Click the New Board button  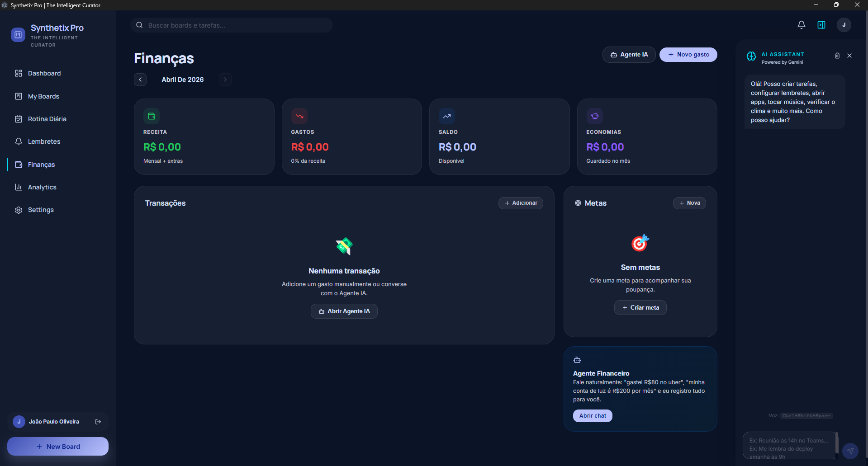tap(58, 447)
